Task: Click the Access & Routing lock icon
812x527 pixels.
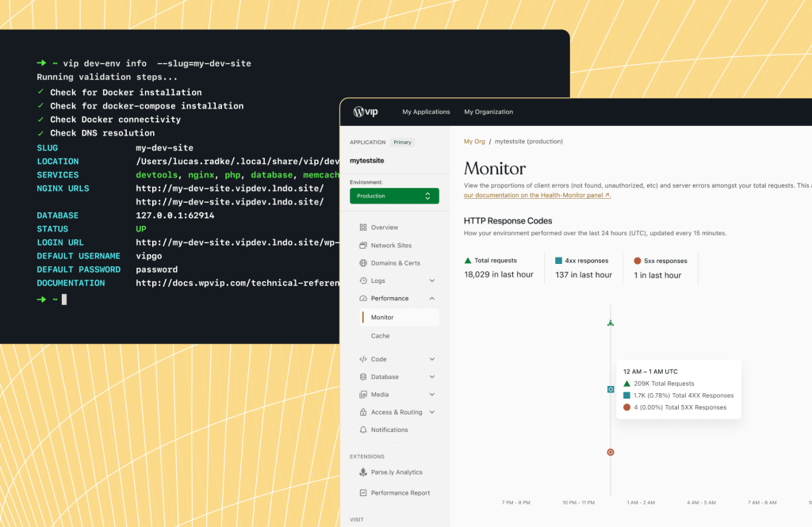Action: [x=363, y=412]
